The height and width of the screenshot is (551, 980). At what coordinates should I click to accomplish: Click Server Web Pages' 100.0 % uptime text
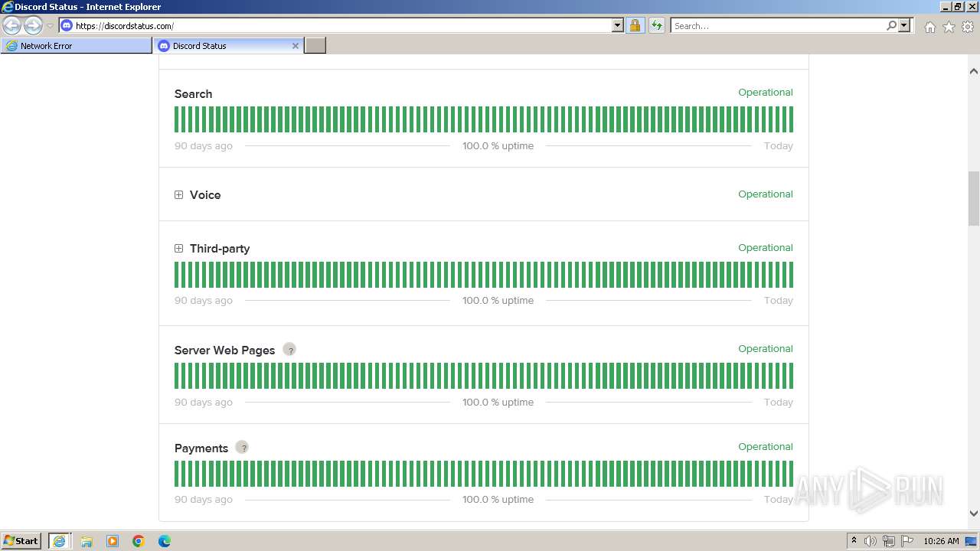pyautogui.click(x=498, y=403)
